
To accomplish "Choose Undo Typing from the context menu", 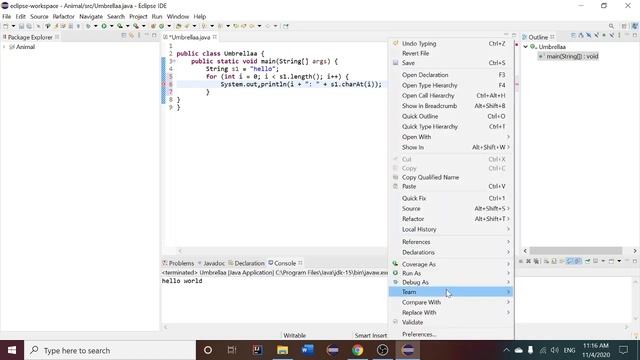I will point(451,43).
